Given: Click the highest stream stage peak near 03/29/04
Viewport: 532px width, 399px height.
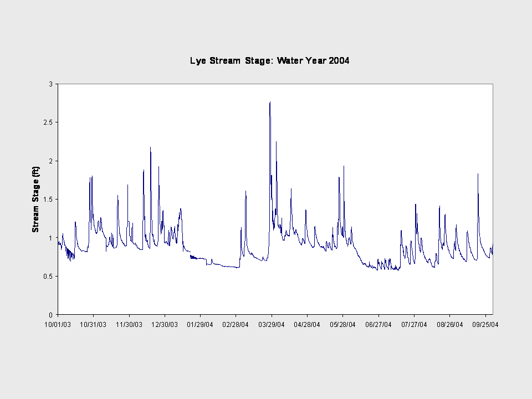Looking at the screenshot, I should [x=270, y=103].
